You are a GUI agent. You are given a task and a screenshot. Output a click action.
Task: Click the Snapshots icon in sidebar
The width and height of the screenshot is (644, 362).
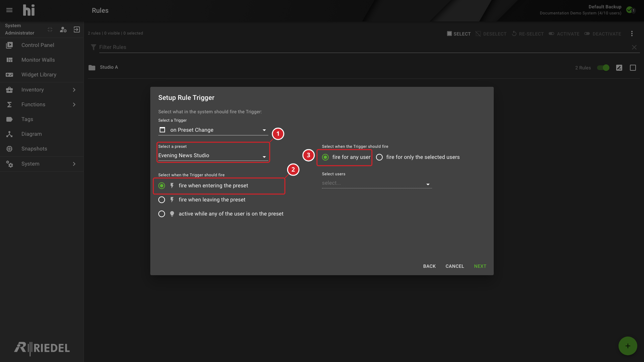[9, 149]
